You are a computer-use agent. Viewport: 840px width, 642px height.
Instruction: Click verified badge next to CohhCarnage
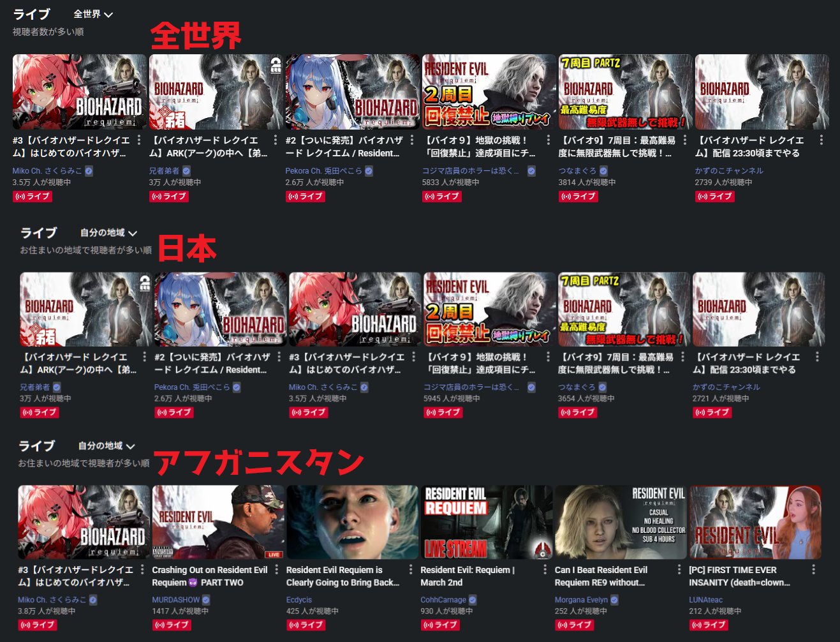[x=473, y=600]
